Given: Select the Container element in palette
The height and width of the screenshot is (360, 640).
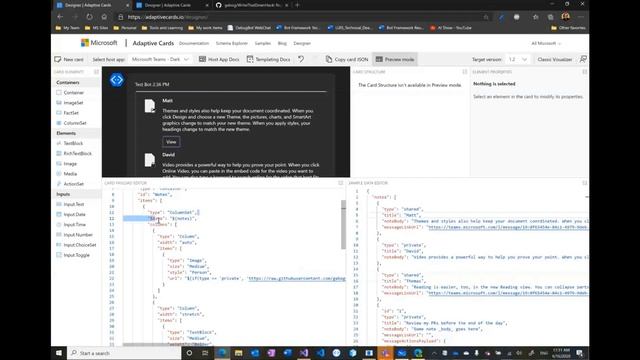Looking at the screenshot, I should [x=73, y=93].
